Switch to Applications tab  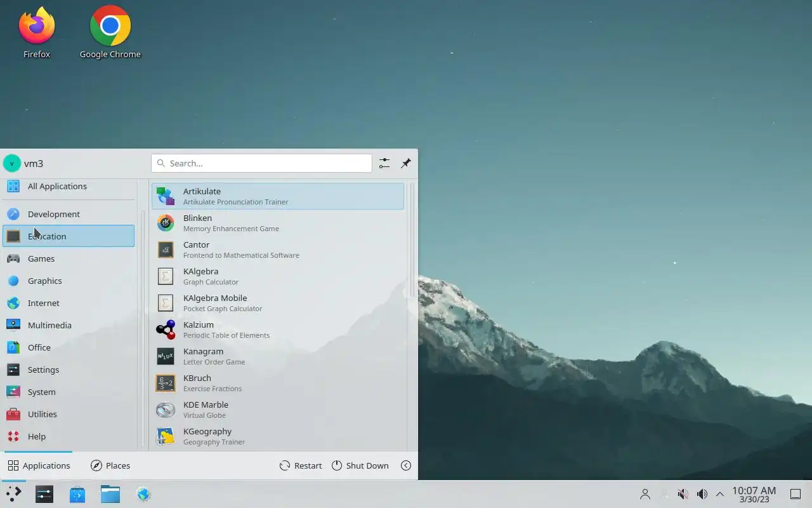click(x=39, y=465)
